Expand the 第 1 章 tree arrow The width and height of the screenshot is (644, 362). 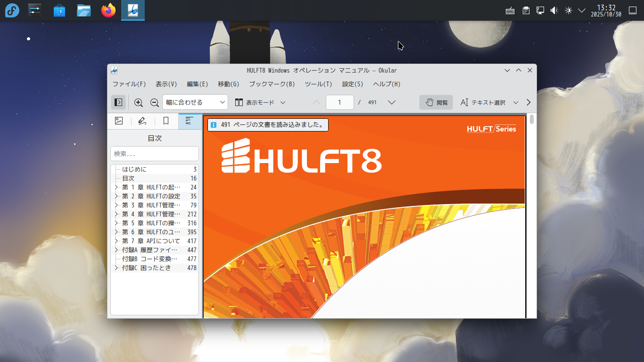pos(116,187)
